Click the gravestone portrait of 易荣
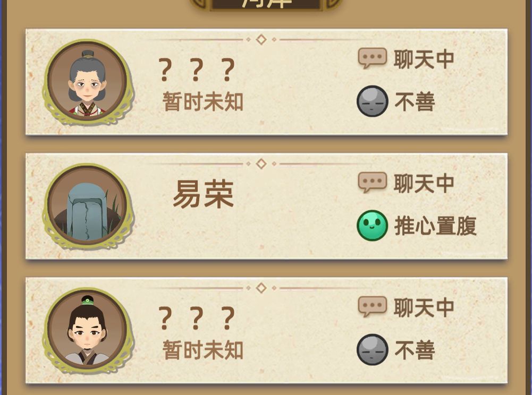The width and height of the screenshot is (532, 395). coord(88,206)
